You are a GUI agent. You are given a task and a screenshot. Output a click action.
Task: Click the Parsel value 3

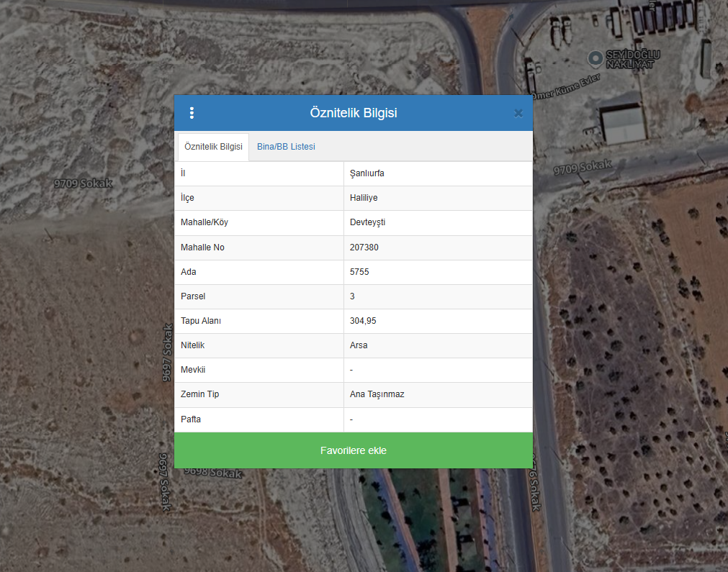(352, 296)
